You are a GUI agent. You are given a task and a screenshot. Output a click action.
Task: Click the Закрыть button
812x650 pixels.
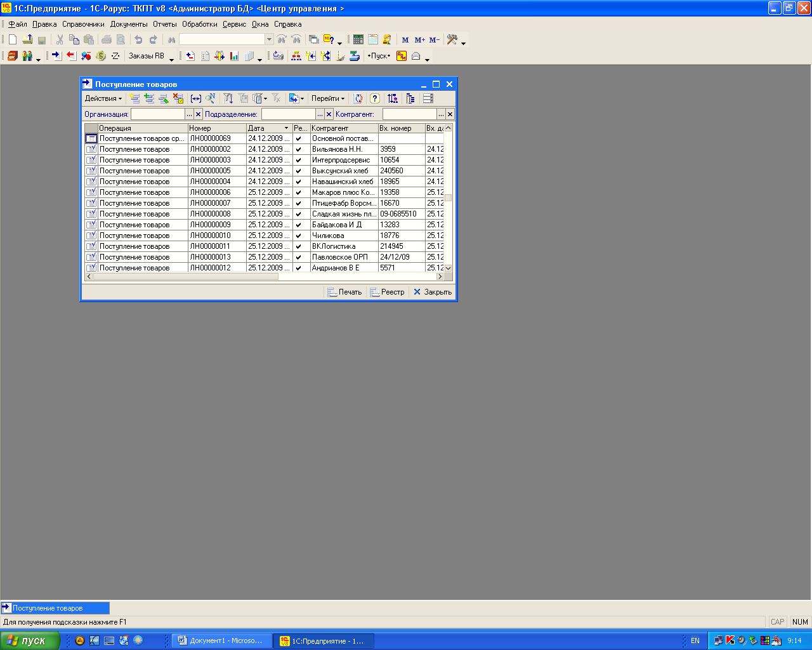pos(433,292)
